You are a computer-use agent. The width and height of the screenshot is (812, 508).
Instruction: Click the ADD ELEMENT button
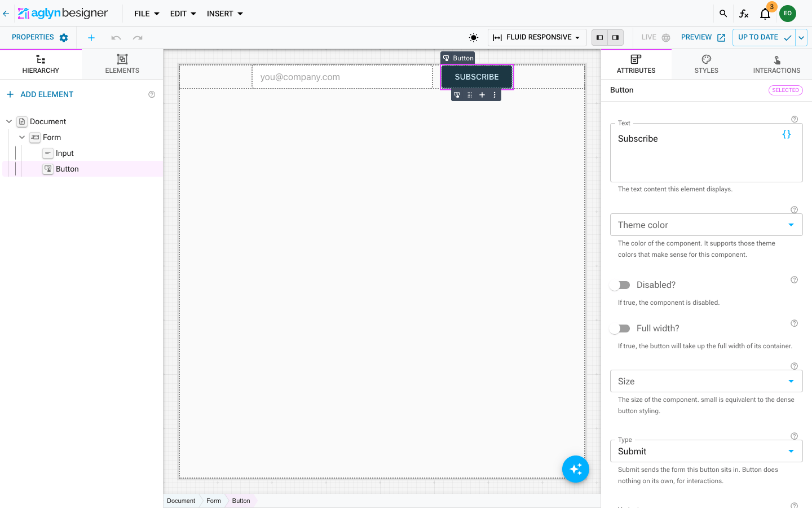40,94
